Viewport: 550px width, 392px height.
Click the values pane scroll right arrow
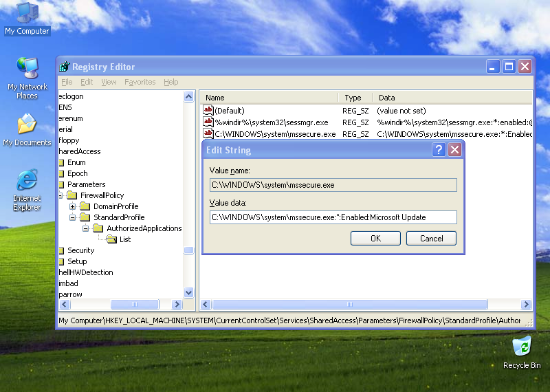[526, 304]
